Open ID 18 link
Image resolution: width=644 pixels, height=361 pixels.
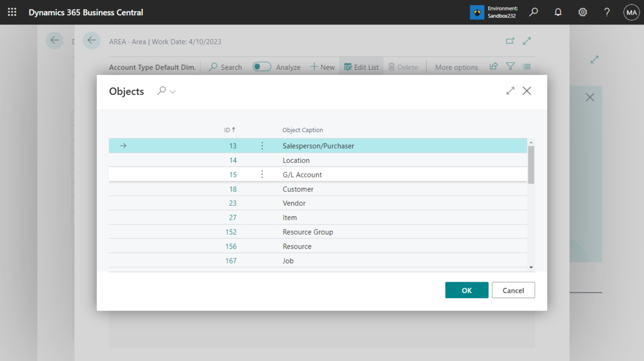click(233, 189)
